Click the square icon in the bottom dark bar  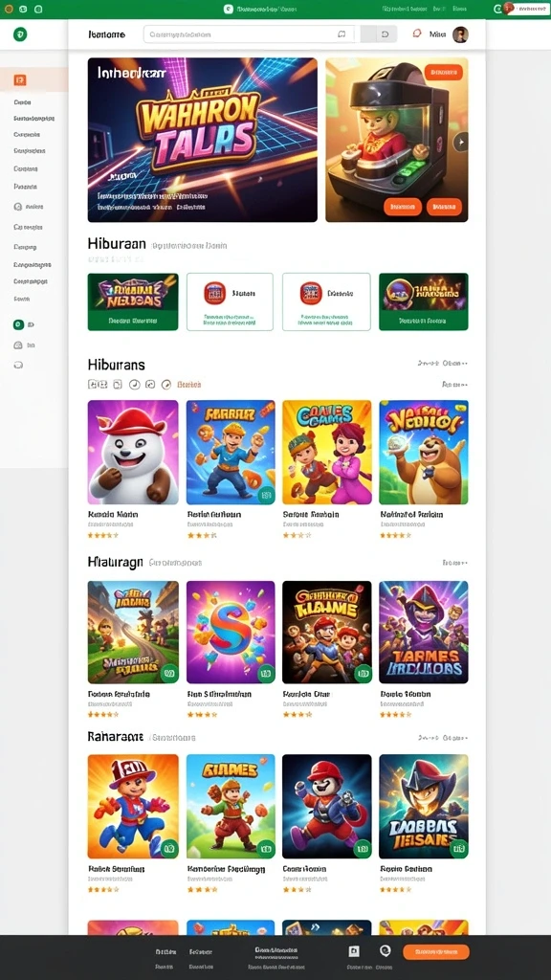click(x=354, y=951)
